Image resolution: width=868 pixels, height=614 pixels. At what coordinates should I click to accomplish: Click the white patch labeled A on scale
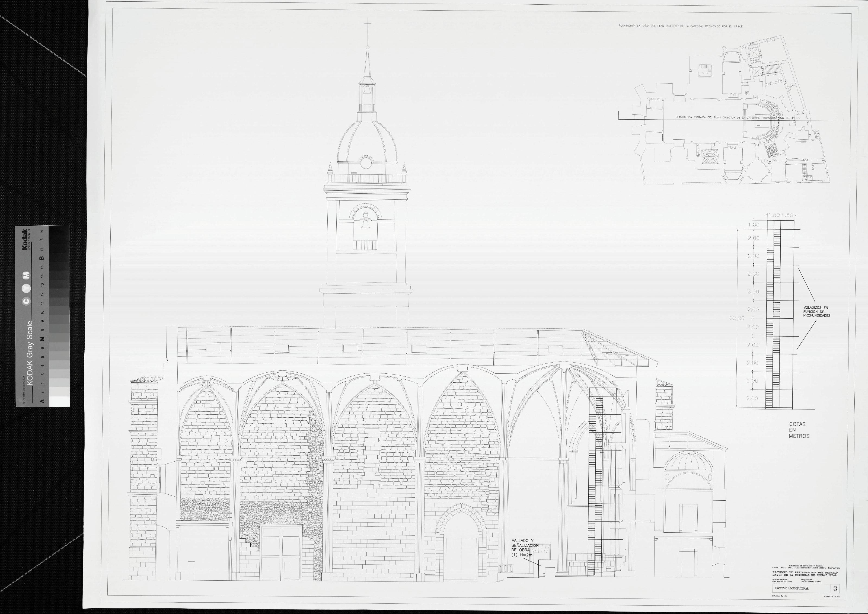tap(60, 401)
